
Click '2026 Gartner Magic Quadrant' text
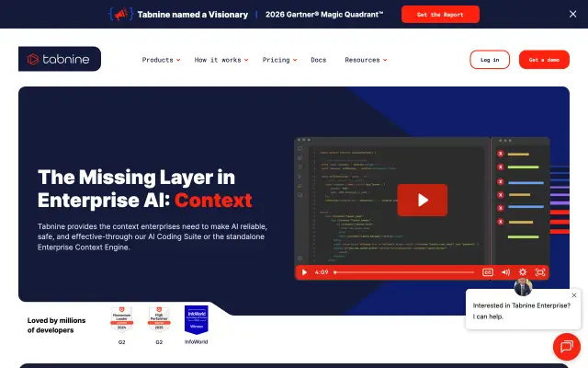(324, 15)
